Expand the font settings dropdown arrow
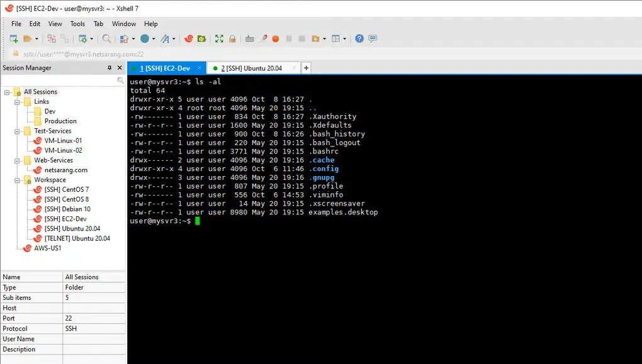 pos(174,38)
